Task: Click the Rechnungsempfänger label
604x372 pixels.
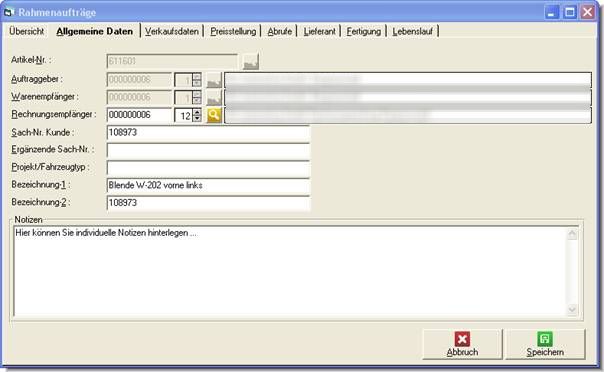Action: click(54, 114)
